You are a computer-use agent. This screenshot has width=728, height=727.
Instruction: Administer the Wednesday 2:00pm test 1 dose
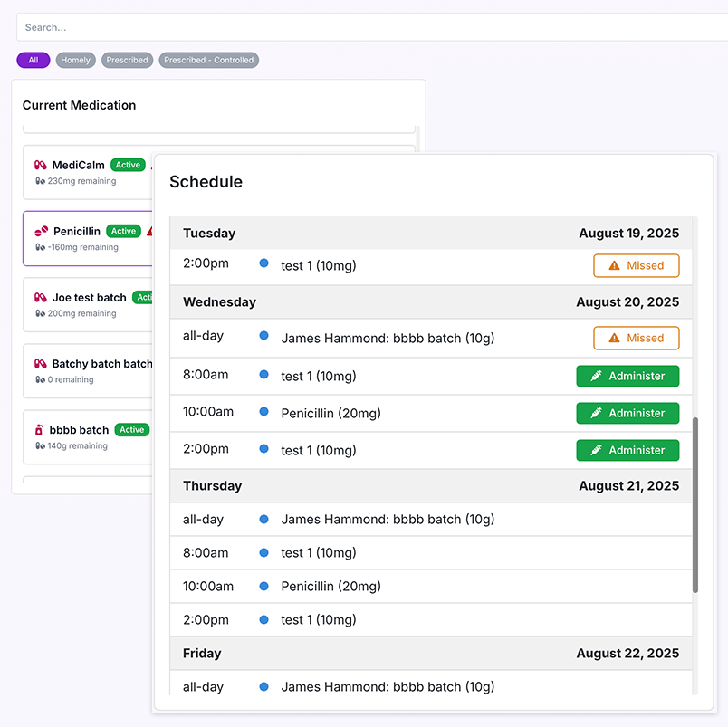627,450
